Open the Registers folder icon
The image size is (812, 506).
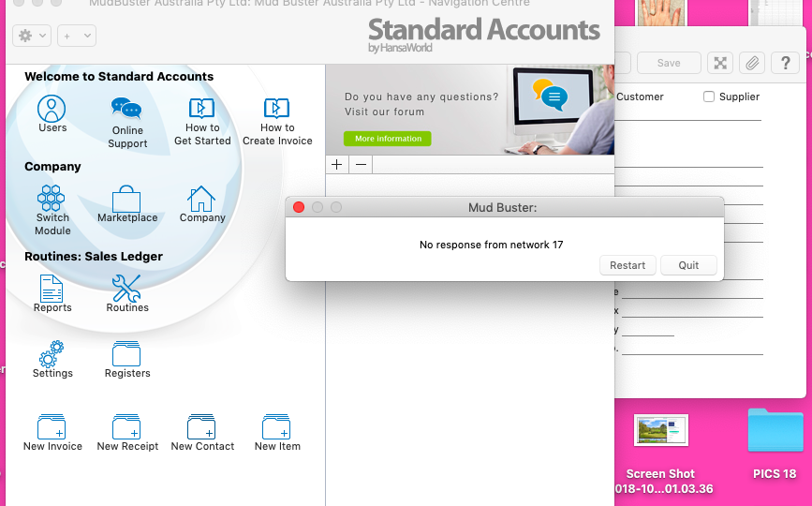point(126,354)
